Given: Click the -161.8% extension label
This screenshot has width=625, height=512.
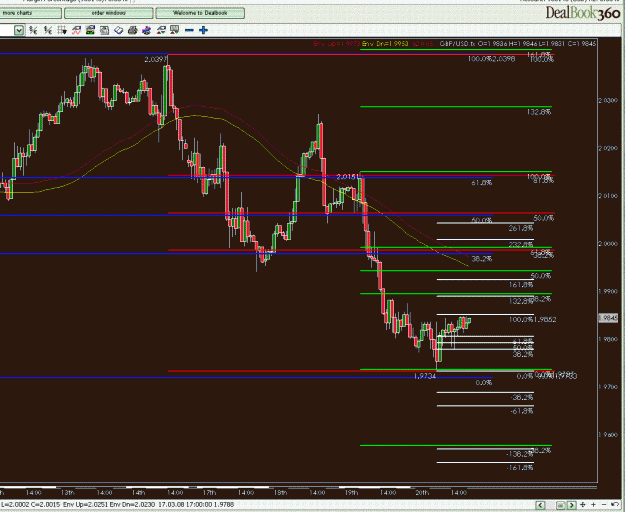Looking at the screenshot, I should tap(520, 467).
